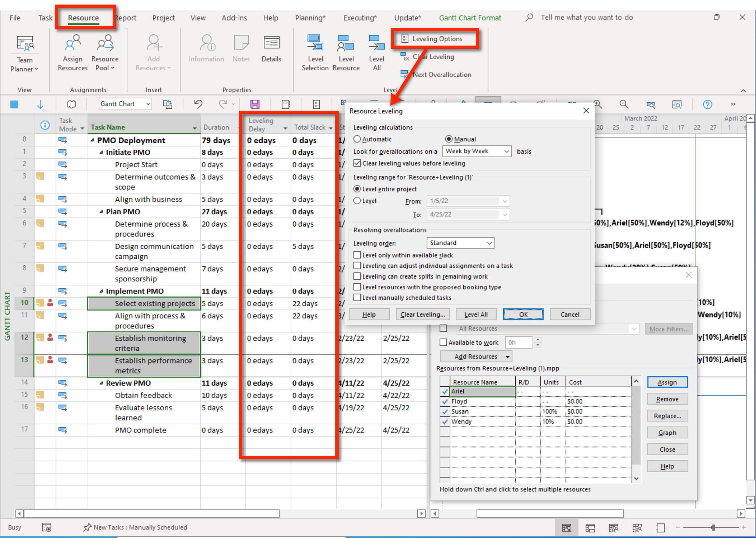The height and width of the screenshot is (538, 756).
Task: Switch to the Task tab
Action: [45, 18]
